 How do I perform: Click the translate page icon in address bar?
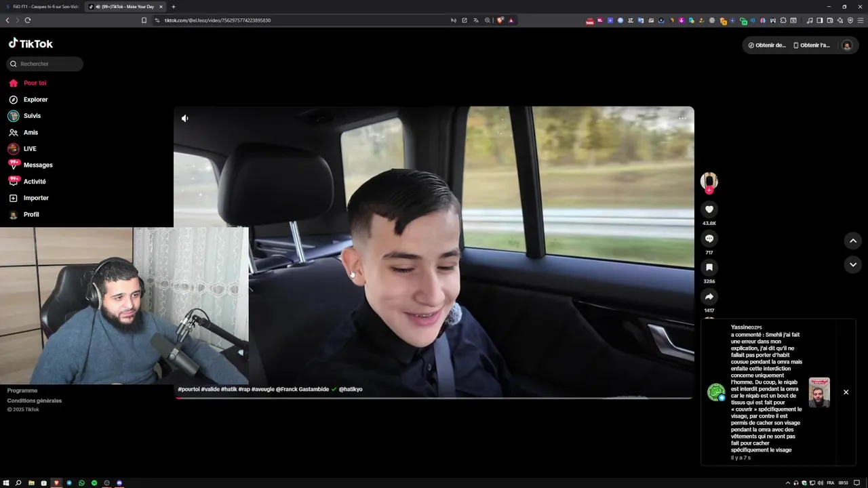click(475, 20)
